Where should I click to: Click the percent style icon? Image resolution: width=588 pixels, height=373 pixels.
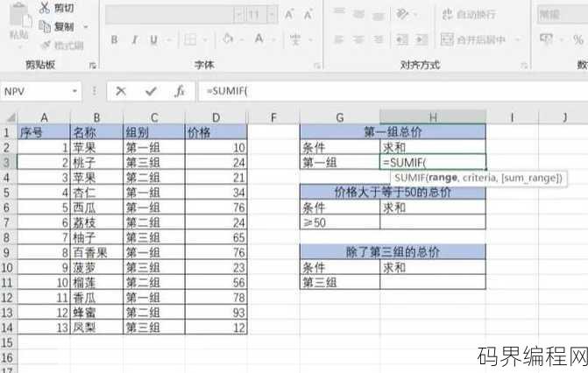pyautogui.click(x=578, y=39)
